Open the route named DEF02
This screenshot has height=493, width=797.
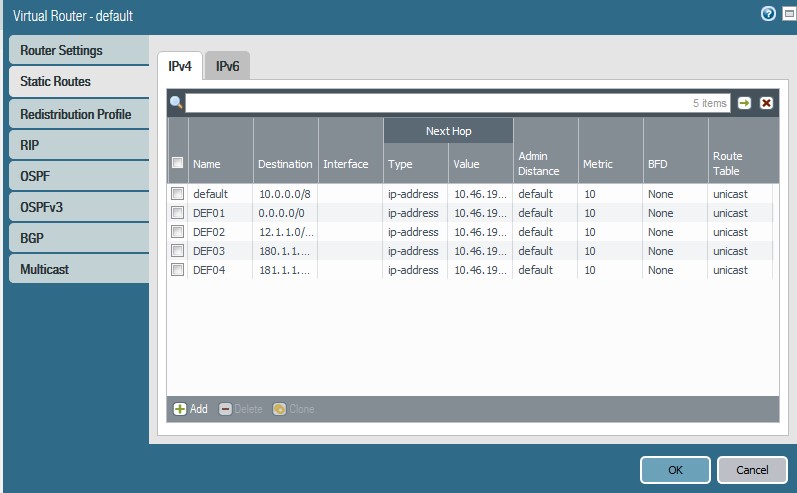pyautogui.click(x=209, y=232)
